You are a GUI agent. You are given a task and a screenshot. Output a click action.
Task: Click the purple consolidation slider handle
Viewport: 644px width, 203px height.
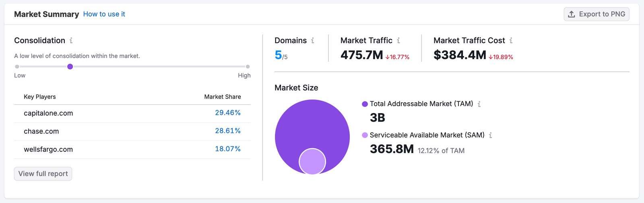click(x=70, y=66)
